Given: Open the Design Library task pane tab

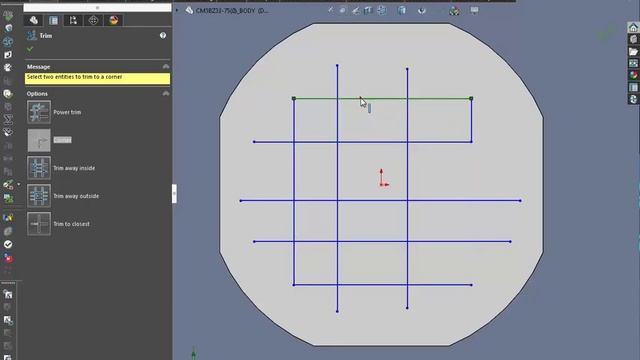Looking at the screenshot, I should 633,40.
